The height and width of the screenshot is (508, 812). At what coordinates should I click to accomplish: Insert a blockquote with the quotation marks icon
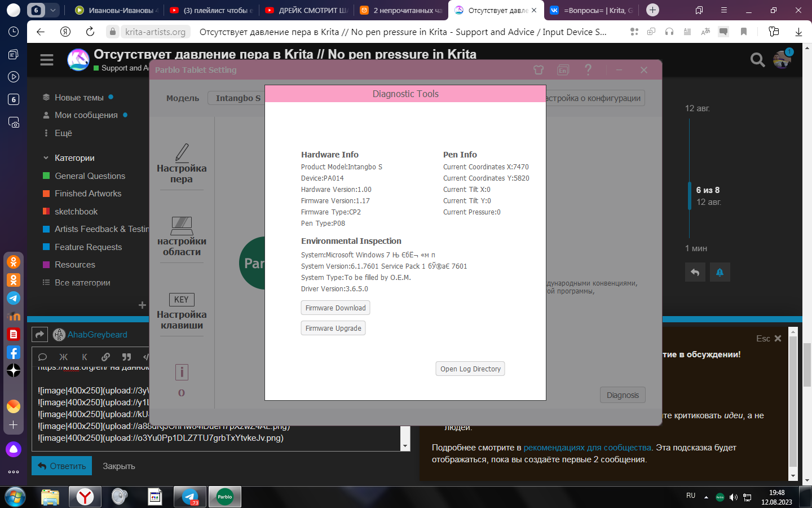(x=126, y=357)
